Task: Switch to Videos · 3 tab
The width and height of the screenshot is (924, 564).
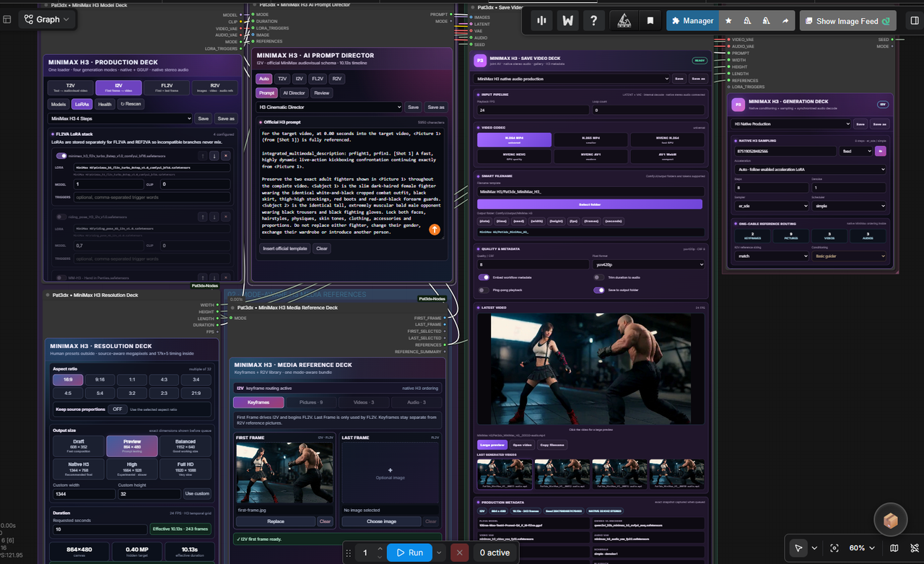Action: coord(363,402)
